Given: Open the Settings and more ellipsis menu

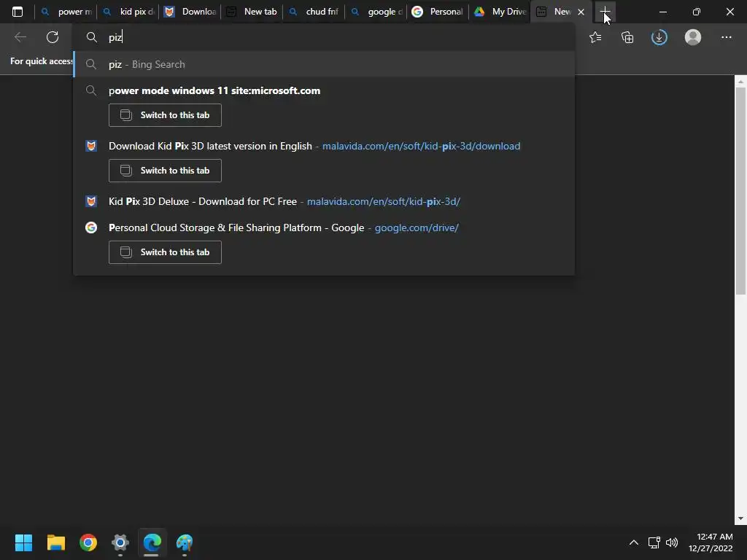Looking at the screenshot, I should (x=726, y=37).
